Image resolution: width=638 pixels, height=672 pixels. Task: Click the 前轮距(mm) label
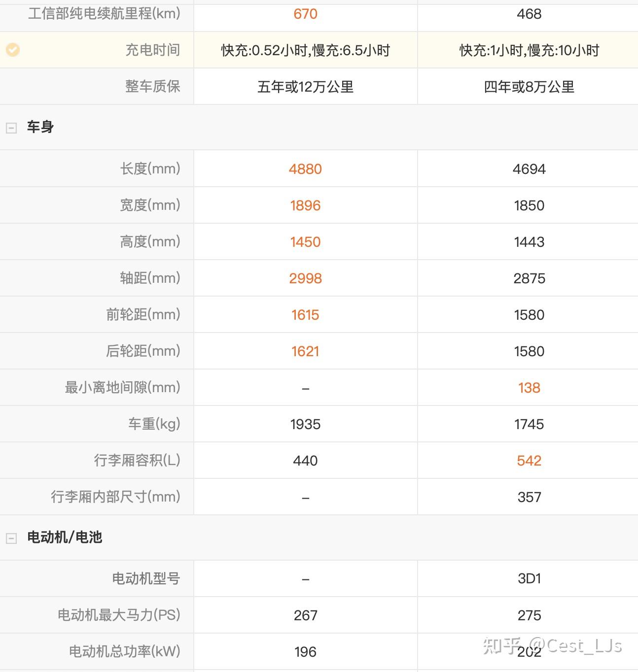(143, 314)
